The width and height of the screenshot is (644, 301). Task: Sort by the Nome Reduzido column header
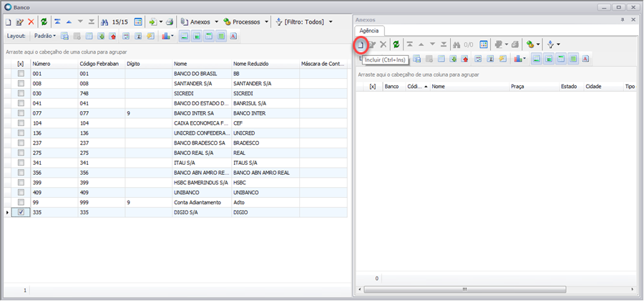click(x=265, y=64)
